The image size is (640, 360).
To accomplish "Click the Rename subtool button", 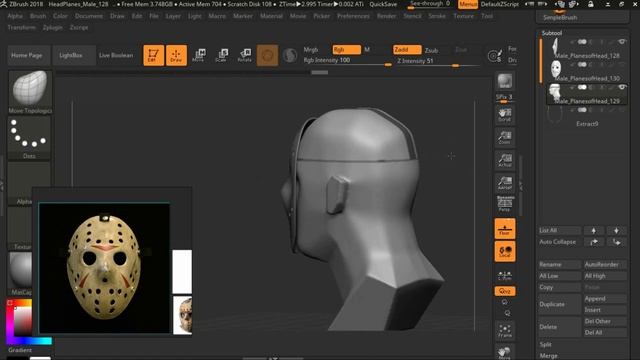I will (x=559, y=264).
